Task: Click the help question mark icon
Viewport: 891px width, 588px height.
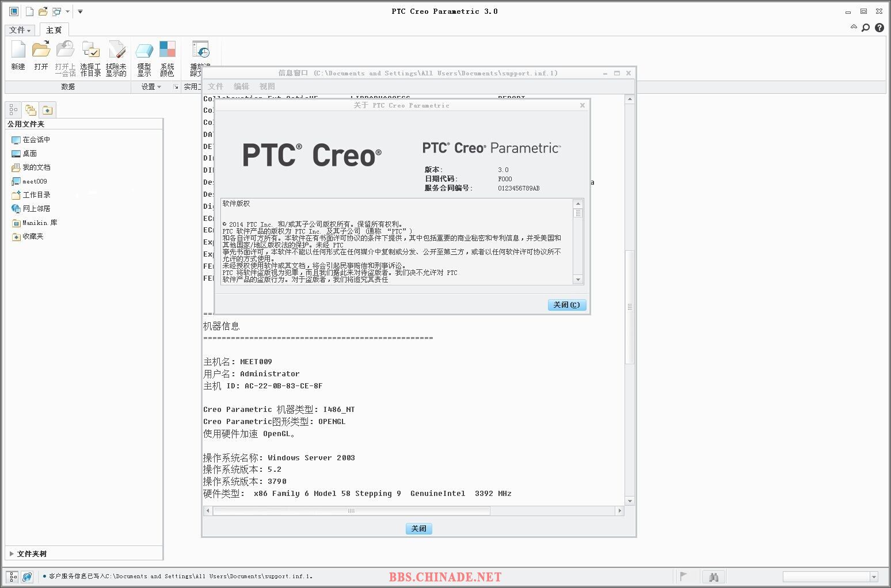Action: (879, 28)
